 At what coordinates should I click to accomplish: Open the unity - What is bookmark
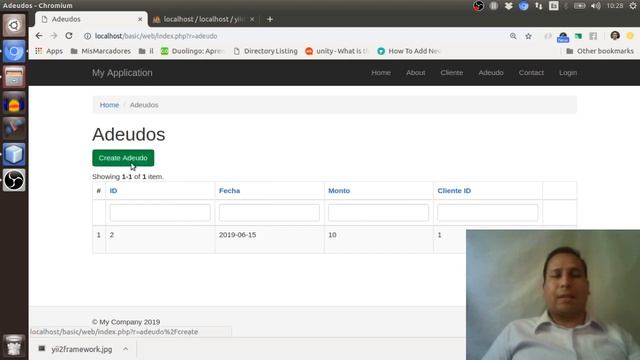337,51
